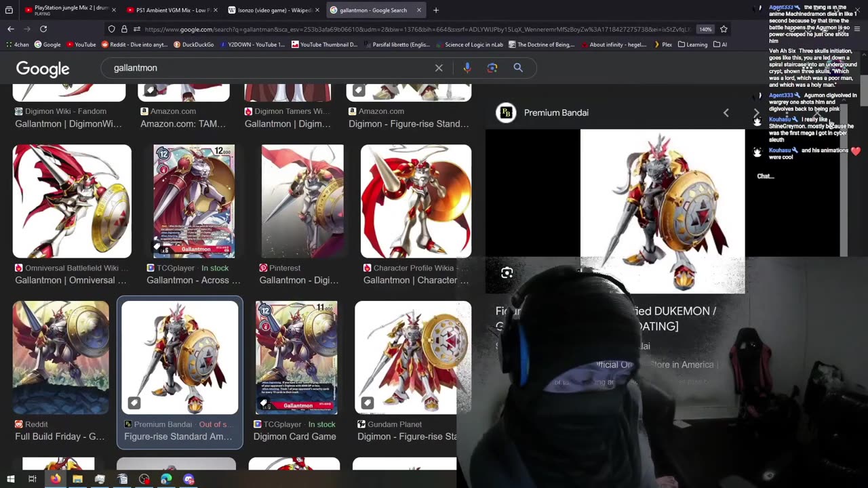Click Premium Bandai title in preview
Image resolution: width=868 pixels, height=488 pixels.
[x=556, y=113]
